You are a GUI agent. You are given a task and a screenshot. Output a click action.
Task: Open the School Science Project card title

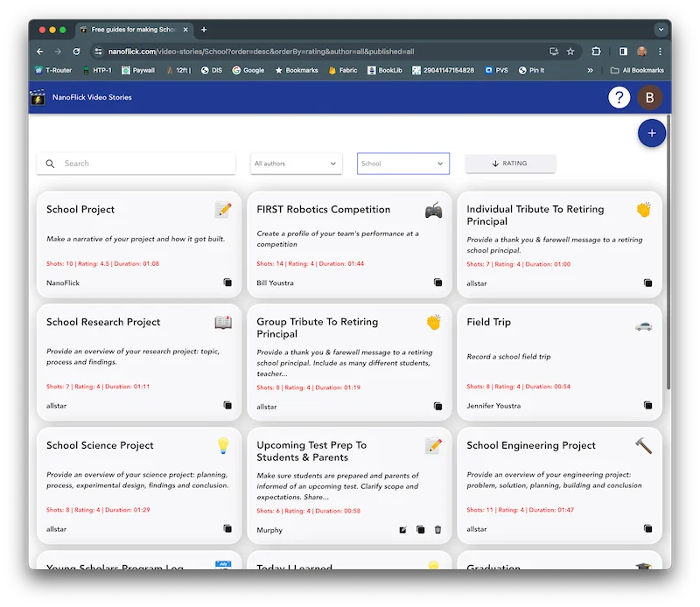100,445
